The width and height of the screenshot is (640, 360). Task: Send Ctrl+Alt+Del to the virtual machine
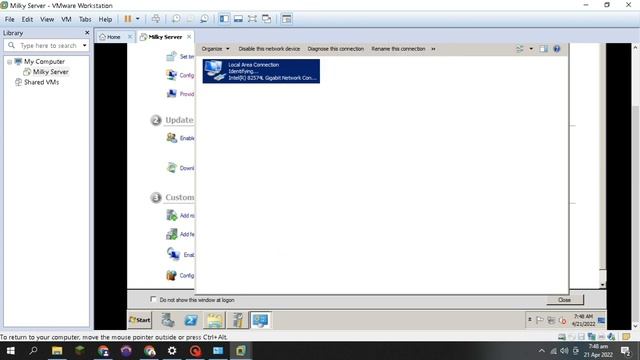click(156, 19)
